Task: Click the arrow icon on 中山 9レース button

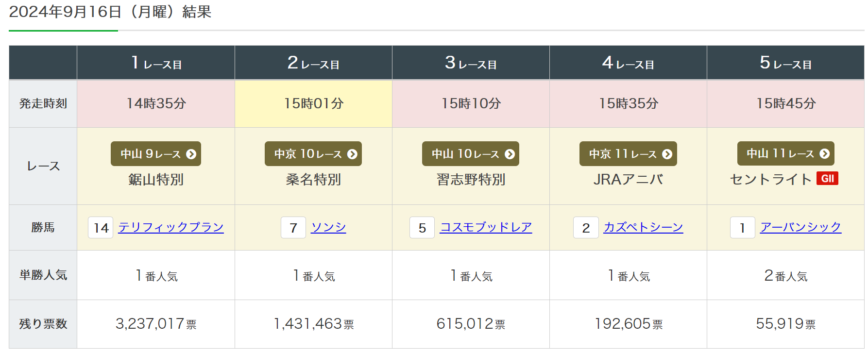Action: (x=191, y=154)
